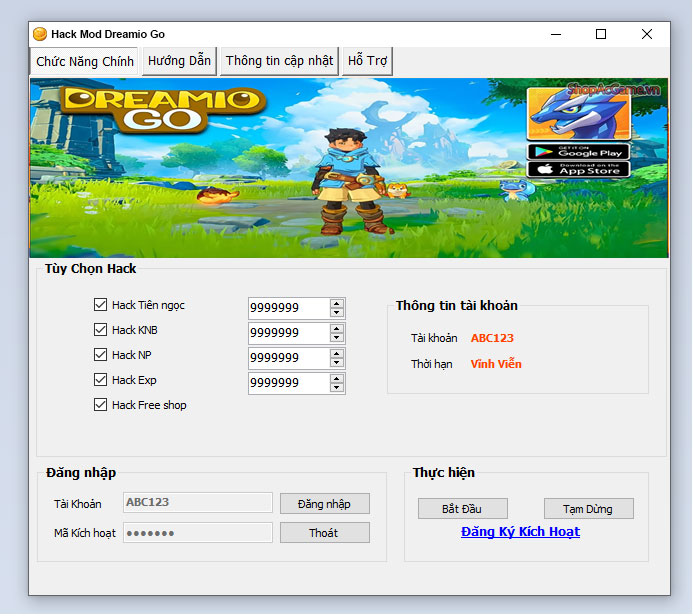Toggle the Hack NP checkbox
The image size is (693, 616).
pos(100,354)
